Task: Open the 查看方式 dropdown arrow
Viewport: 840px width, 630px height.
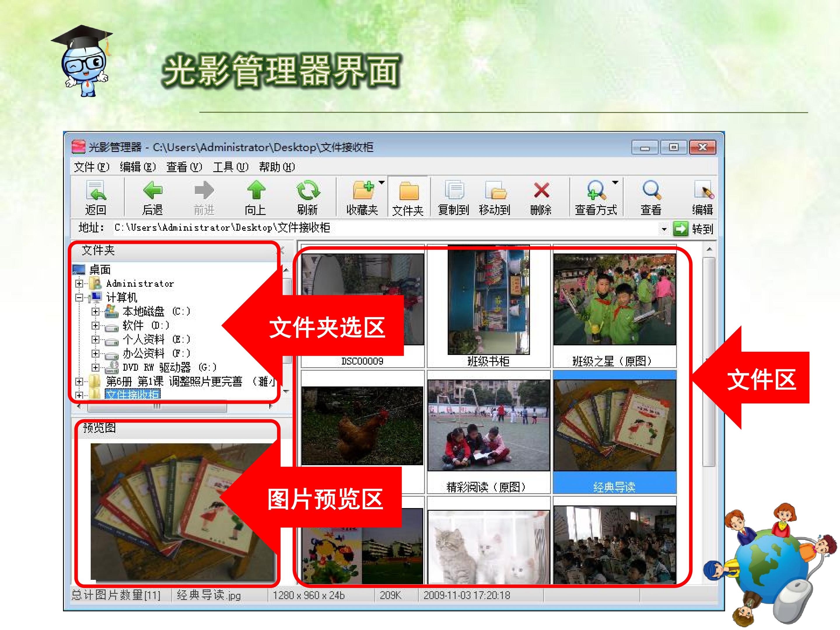Action: click(615, 183)
